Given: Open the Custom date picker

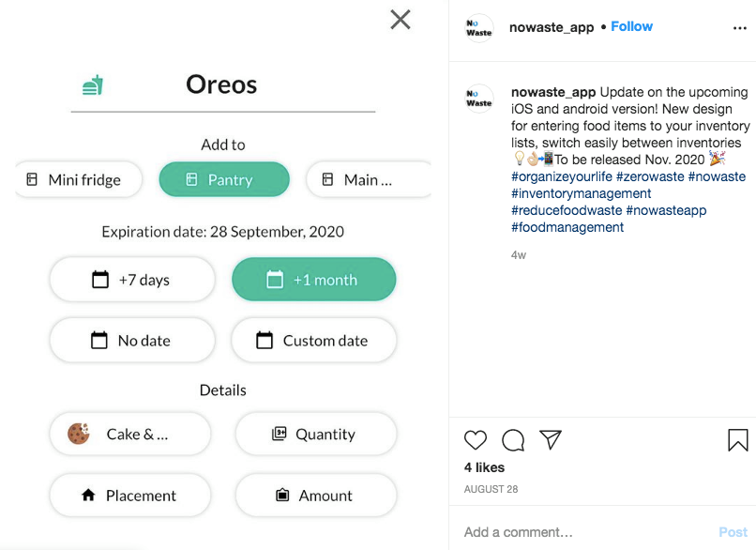Looking at the screenshot, I should coord(314,340).
